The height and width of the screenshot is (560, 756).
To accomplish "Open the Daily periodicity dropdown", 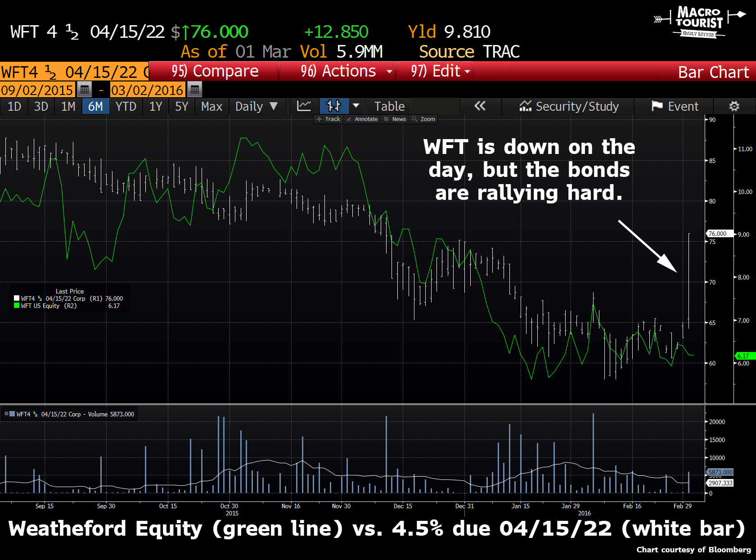I will [x=257, y=106].
